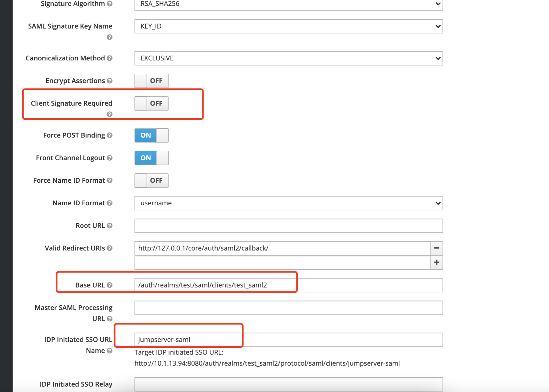Disable Force POST Binding

(x=151, y=135)
